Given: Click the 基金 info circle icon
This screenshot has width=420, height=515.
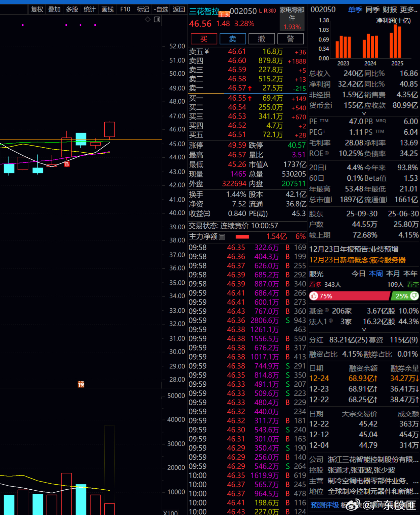Looking at the screenshot, I should (x=327, y=310).
